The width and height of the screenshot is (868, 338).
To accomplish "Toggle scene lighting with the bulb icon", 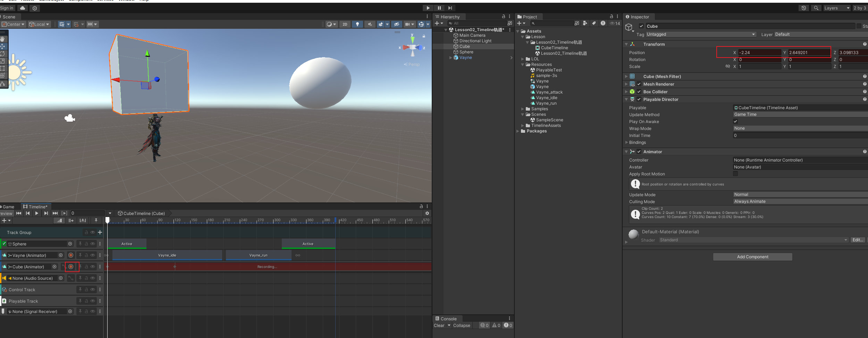I will pos(357,24).
